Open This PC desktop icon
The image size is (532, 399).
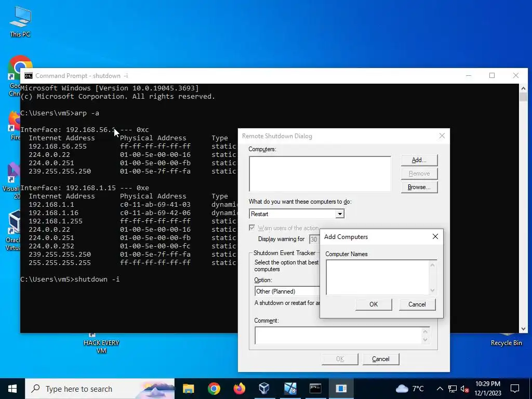pyautogui.click(x=20, y=21)
